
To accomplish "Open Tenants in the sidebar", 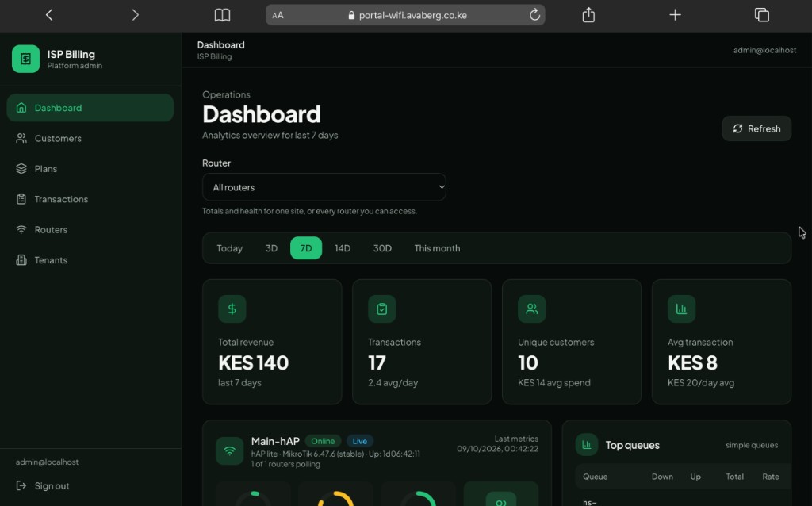I will 90,260.
